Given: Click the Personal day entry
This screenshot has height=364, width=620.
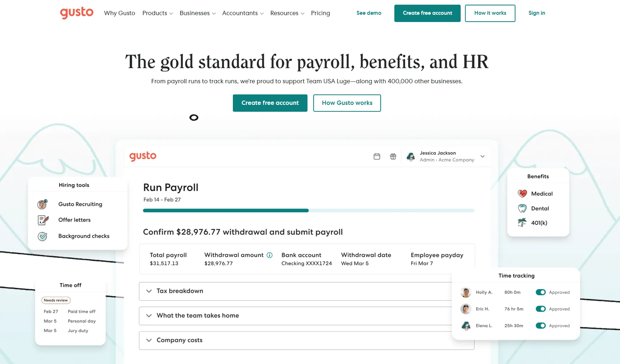Looking at the screenshot, I should click(x=81, y=321).
